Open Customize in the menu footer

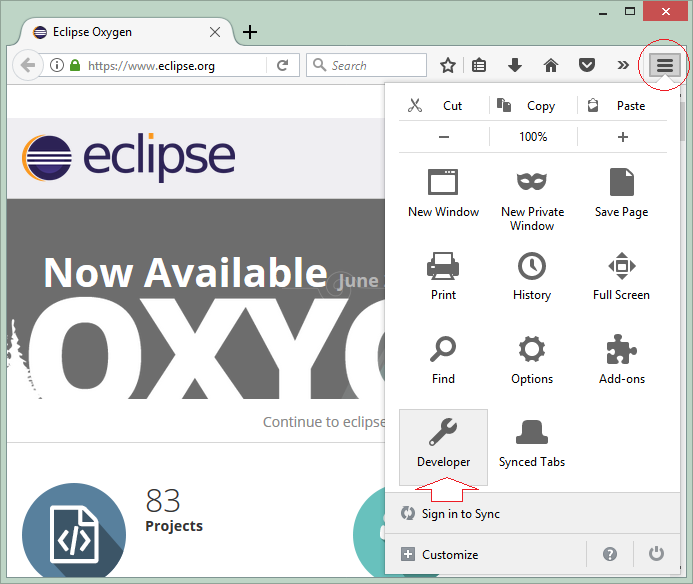[485, 554]
